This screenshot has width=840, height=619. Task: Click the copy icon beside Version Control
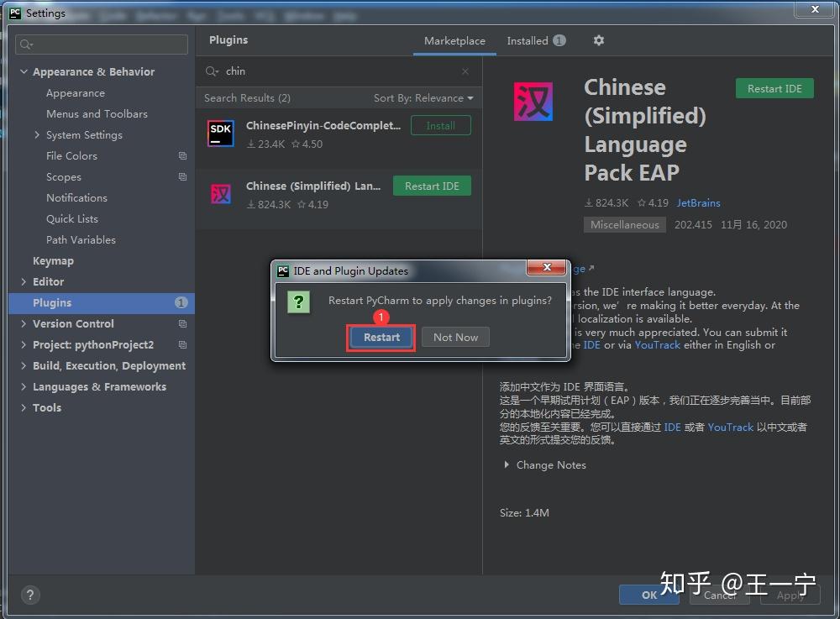click(x=182, y=323)
